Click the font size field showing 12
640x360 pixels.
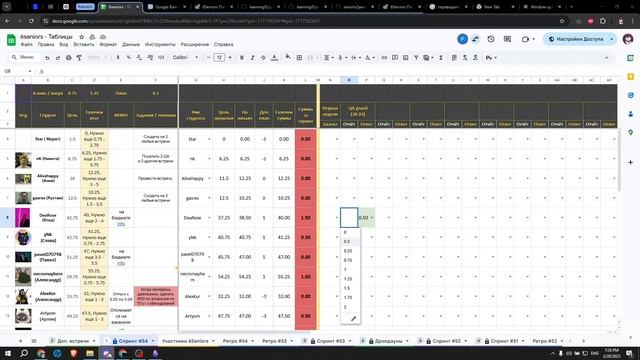coord(219,58)
